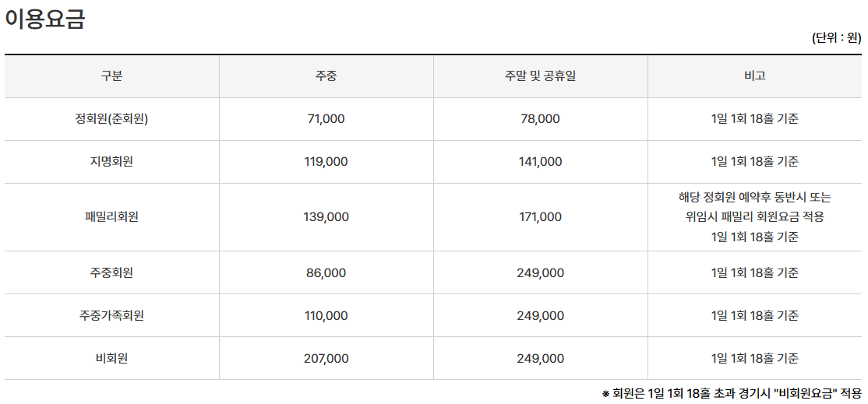Click the 비고 column header

point(754,76)
